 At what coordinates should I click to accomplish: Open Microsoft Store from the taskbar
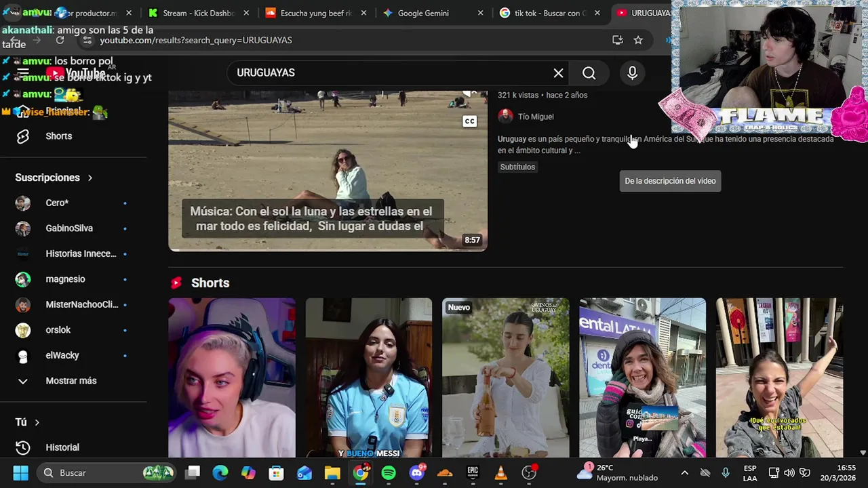pos(276,472)
